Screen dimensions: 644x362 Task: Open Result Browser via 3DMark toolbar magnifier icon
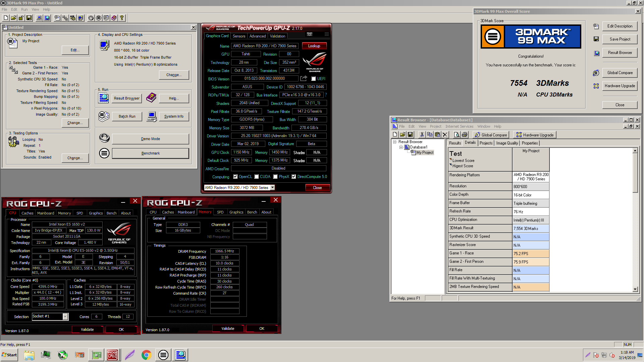click(47, 18)
